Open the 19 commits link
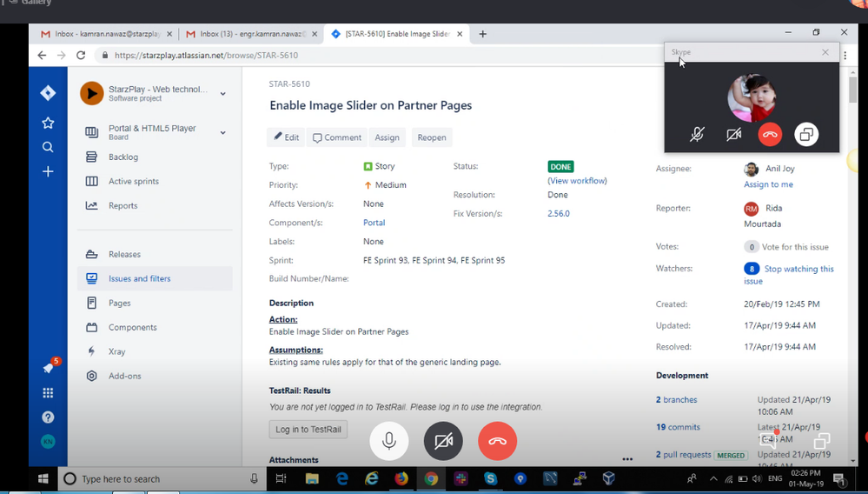Image resolution: width=868 pixels, height=494 pixels. point(678,427)
